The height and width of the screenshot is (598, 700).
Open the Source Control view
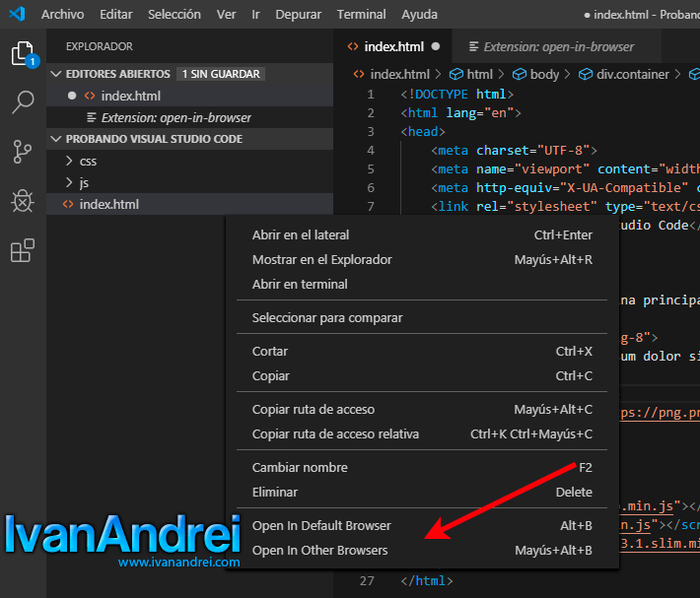pyautogui.click(x=23, y=152)
